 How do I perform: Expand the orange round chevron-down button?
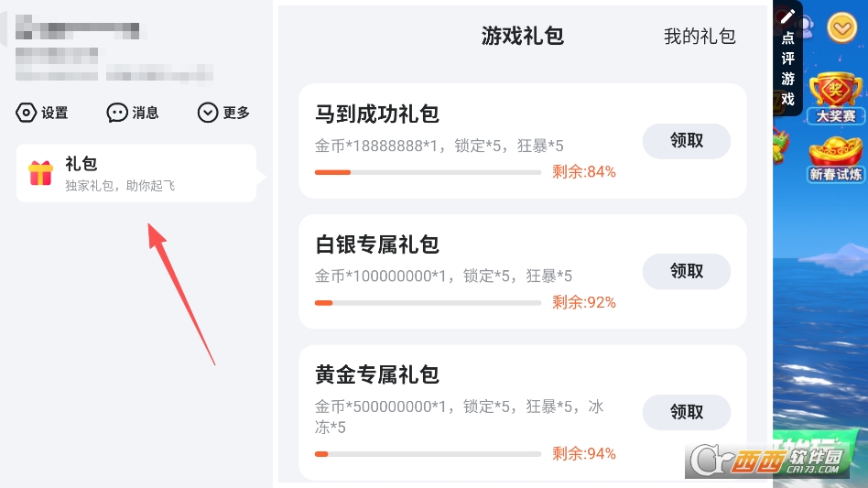pyautogui.click(x=841, y=28)
